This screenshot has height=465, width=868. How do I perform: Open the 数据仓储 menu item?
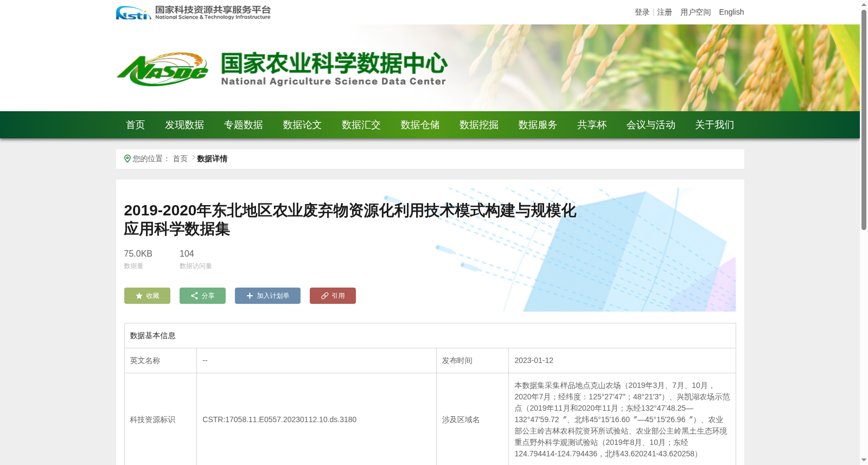tap(420, 125)
